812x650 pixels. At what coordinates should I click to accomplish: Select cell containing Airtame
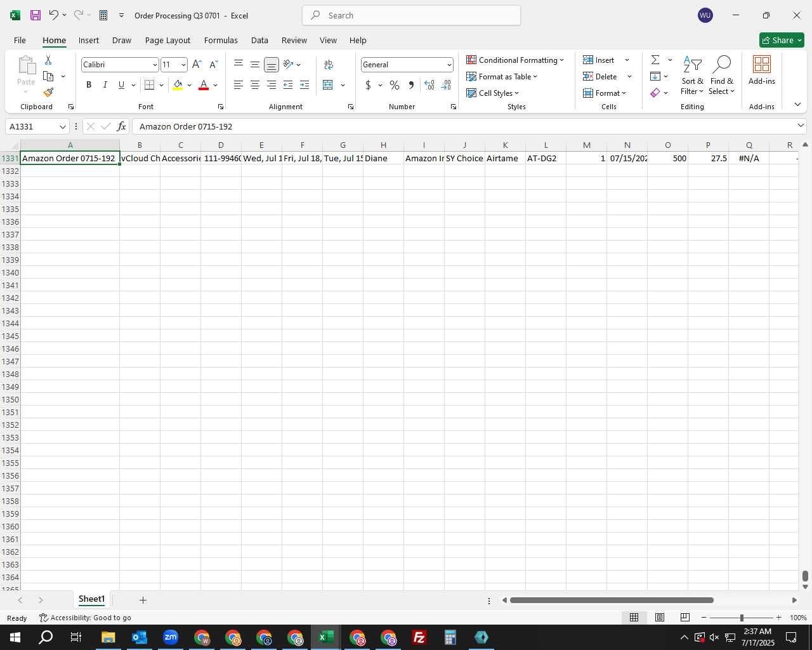pos(505,158)
